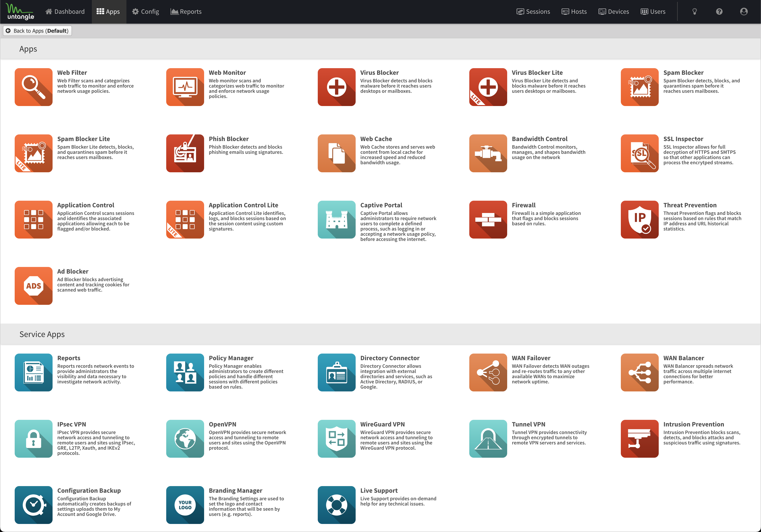Open the Config menu

(x=146, y=12)
